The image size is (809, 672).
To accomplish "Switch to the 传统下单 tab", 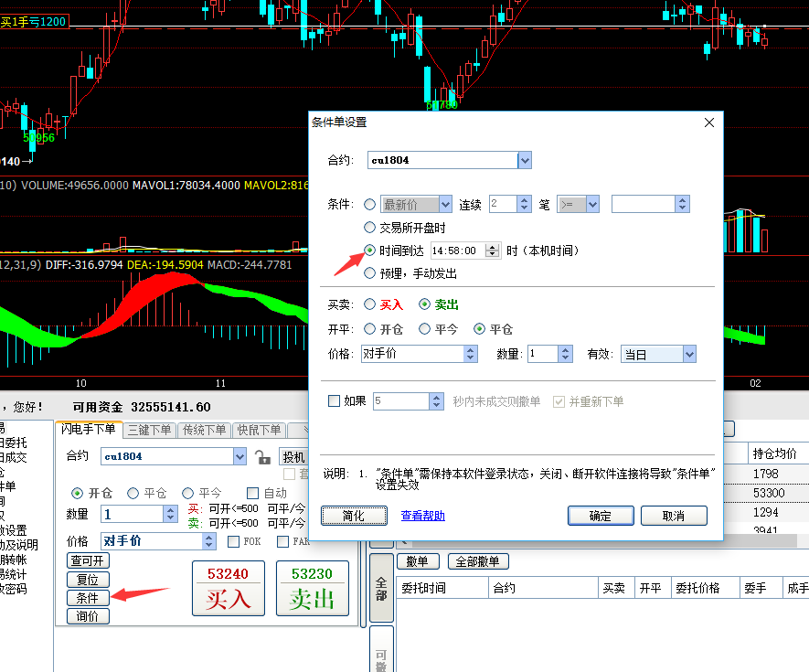I will [x=205, y=430].
